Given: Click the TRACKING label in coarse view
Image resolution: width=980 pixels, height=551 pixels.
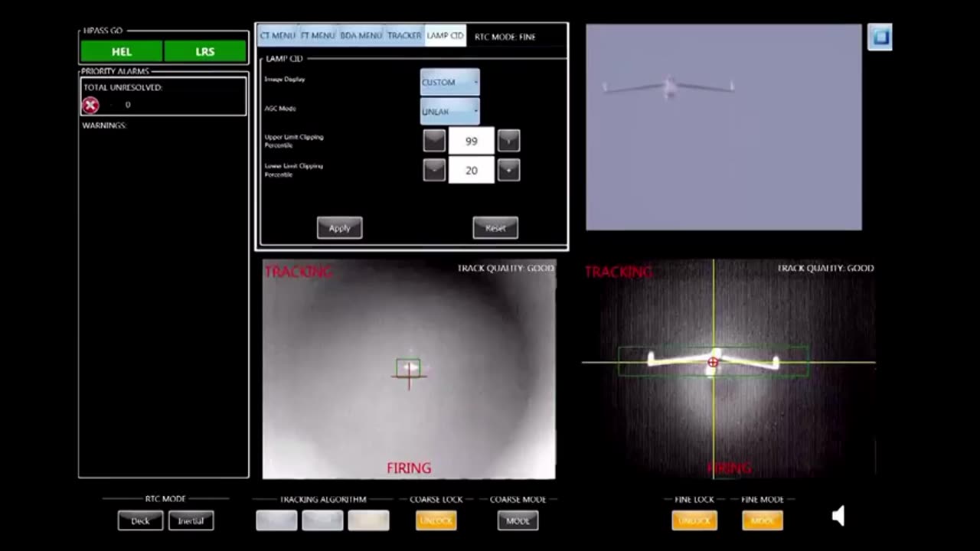Looking at the screenshot, I should [298, 272].
